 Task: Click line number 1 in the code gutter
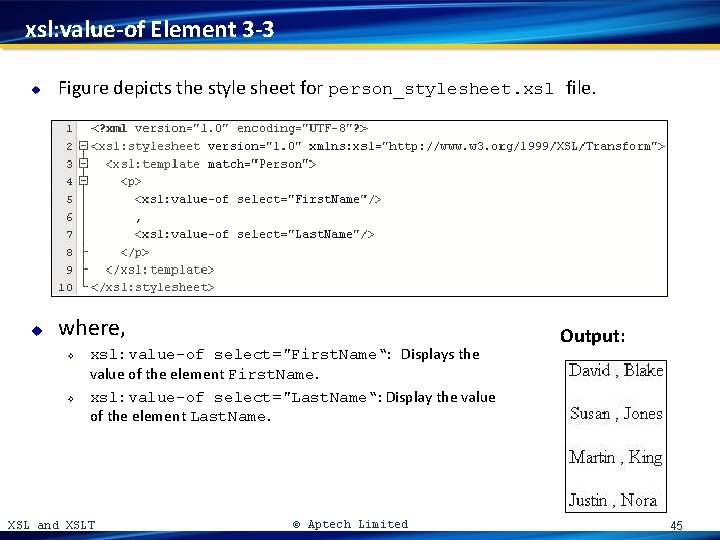[69, 128]
